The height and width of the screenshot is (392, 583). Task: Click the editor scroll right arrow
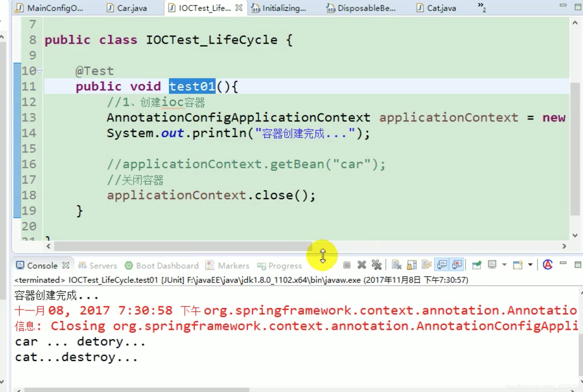pyautogui.click(x=564, y=246)
